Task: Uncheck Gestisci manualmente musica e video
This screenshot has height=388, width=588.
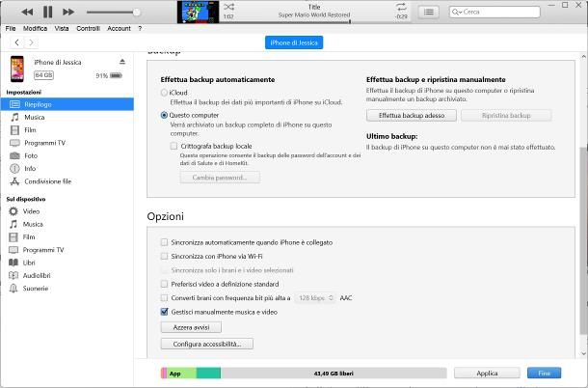Action: click(164, 312)
